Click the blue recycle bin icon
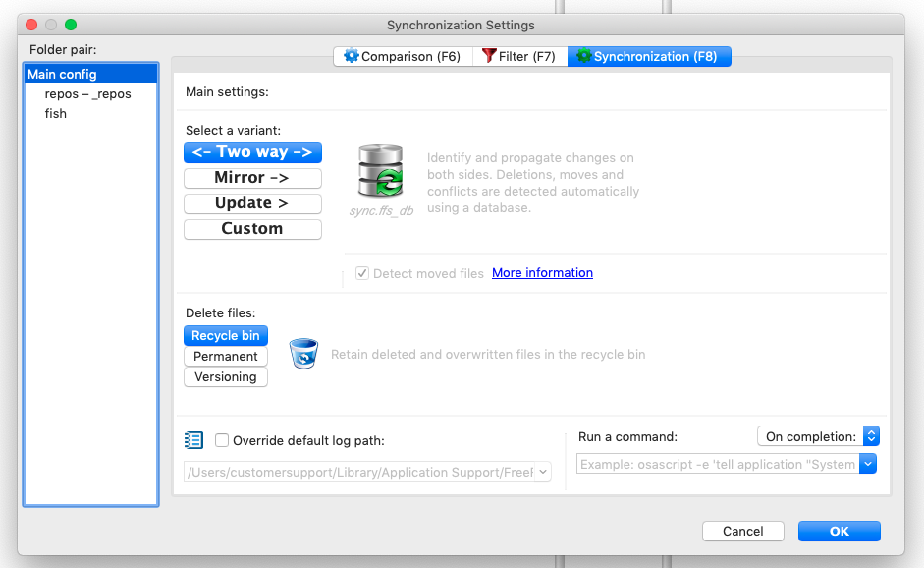The image size is (924, 568). (x=303, y=354)
